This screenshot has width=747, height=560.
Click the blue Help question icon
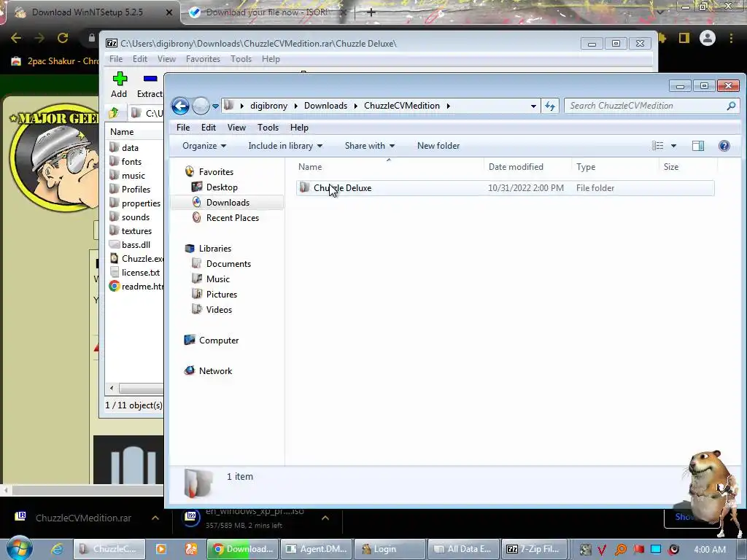724,146
